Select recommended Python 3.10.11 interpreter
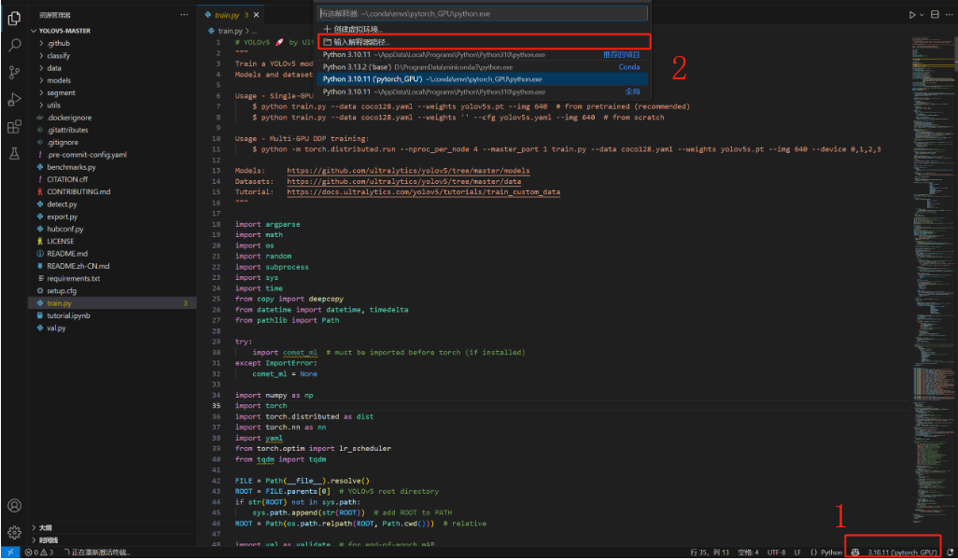The width and height of the screenshot is (958, 560). click(482, 55)
